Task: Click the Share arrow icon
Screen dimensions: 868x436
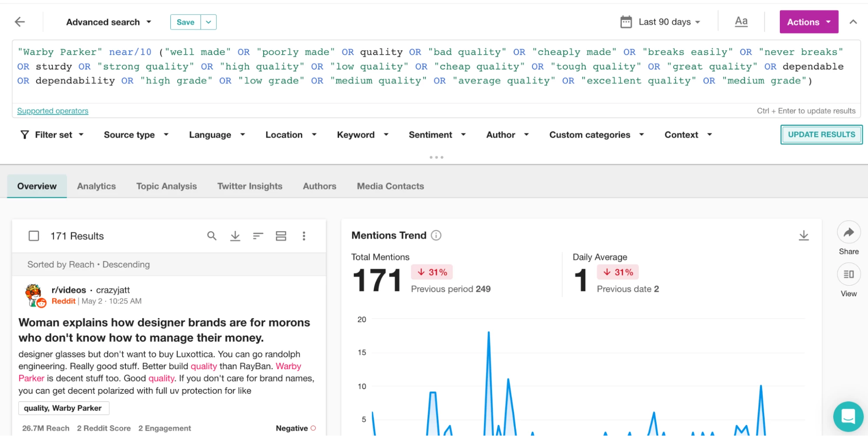Action: (848, 232)
